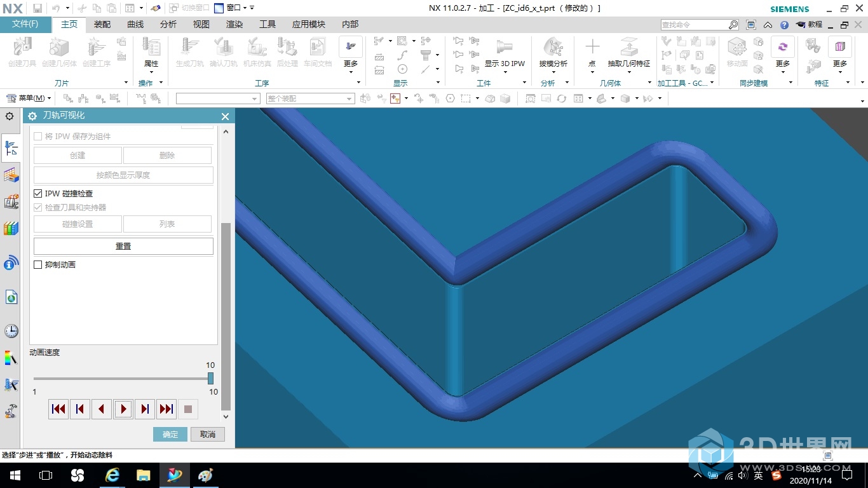This screenshot has width=868, height=488.
Task: Click the Find Command (查找命令) search field
Action: [694, 25]
